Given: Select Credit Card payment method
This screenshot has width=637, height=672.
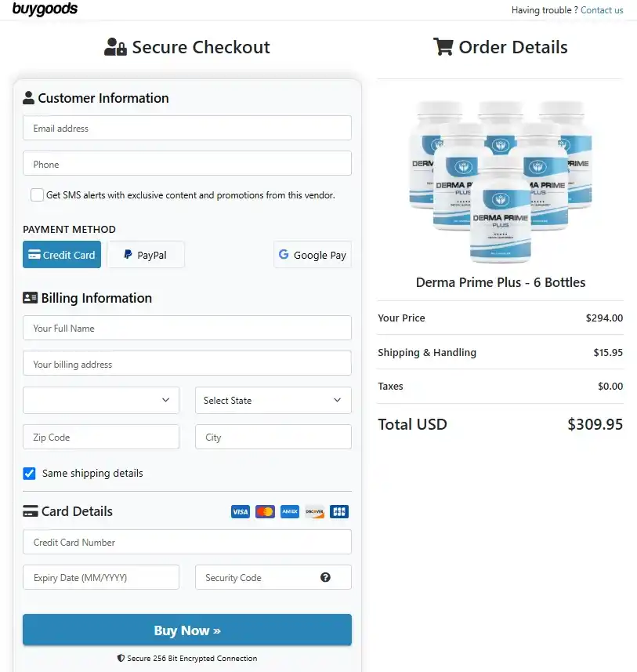Looking at the screenshot, I should [x=62, y=255].
